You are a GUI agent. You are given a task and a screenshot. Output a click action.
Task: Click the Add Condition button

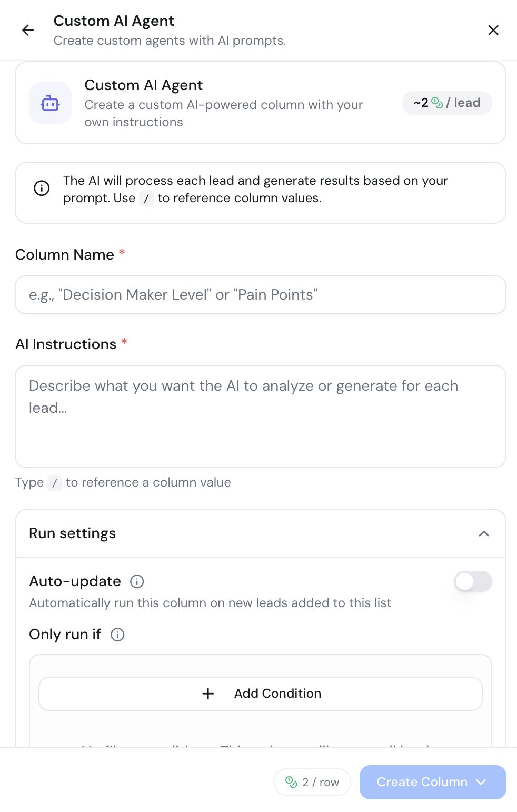point(260,694)
